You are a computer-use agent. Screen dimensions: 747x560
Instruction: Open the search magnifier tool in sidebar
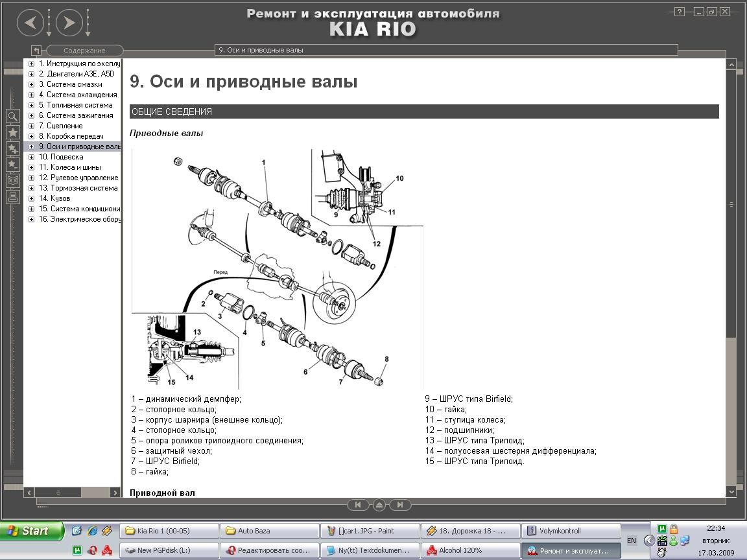(13, 116)
